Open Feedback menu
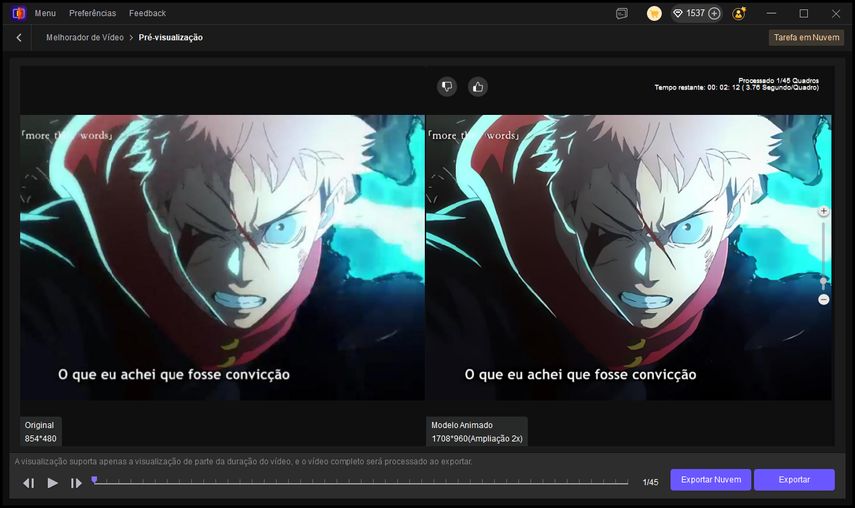Image resolution: width=855 pixels, height=508 pixels. click(x=147, y=13)
